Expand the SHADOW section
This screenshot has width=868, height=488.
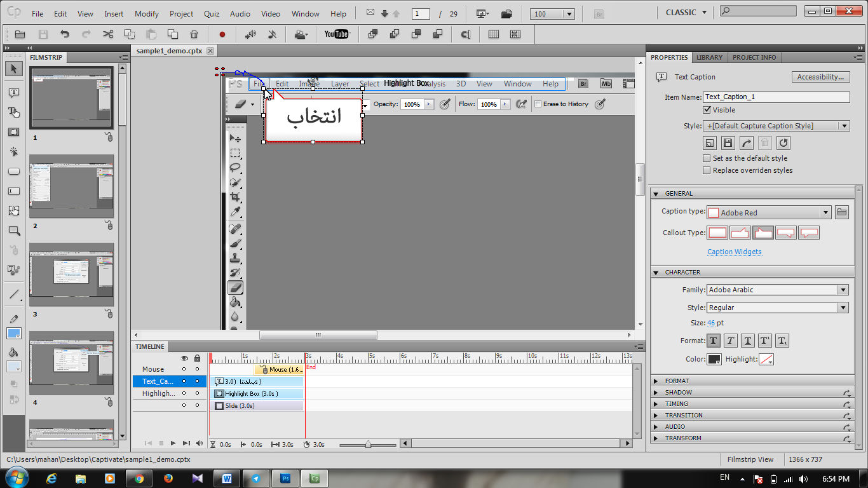click(752, 392)
